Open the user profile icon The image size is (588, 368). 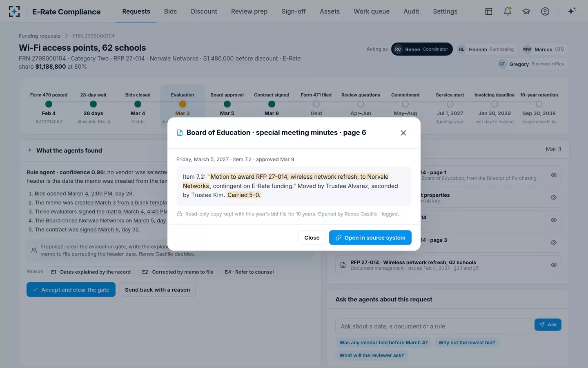click(545, 11)
